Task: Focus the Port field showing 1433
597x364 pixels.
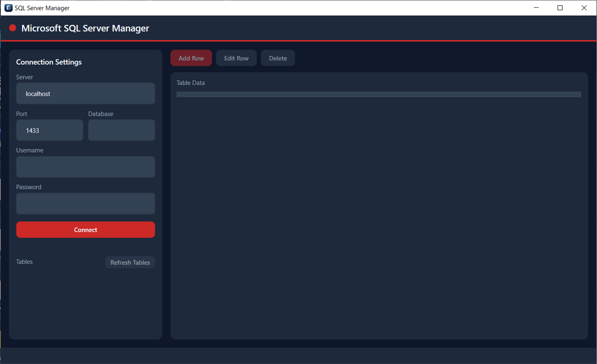Action: 50,130
